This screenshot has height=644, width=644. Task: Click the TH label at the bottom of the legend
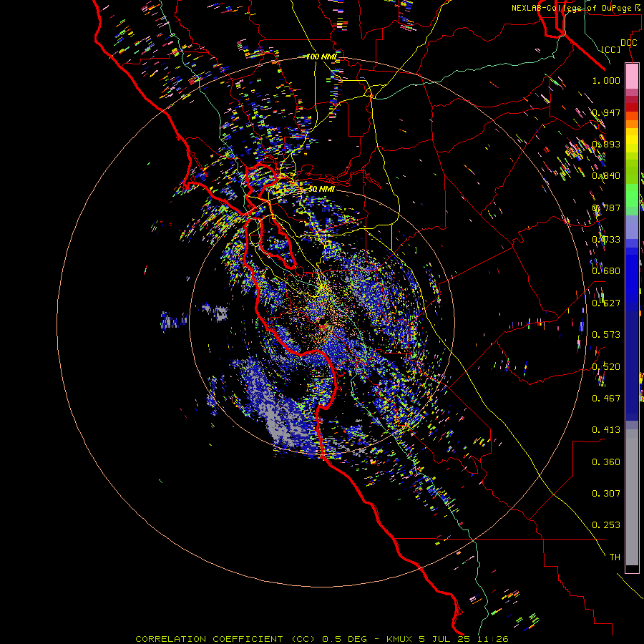(615, 557)
